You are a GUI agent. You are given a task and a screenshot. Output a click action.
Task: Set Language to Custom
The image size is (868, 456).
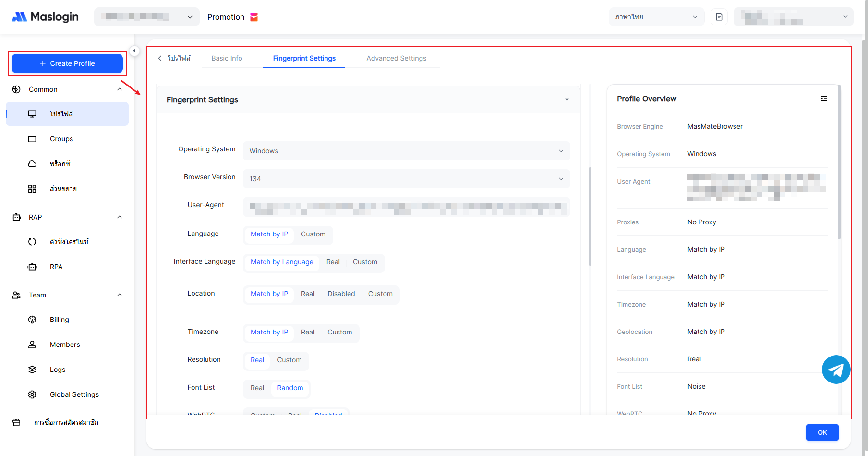[x=313, y=234]
